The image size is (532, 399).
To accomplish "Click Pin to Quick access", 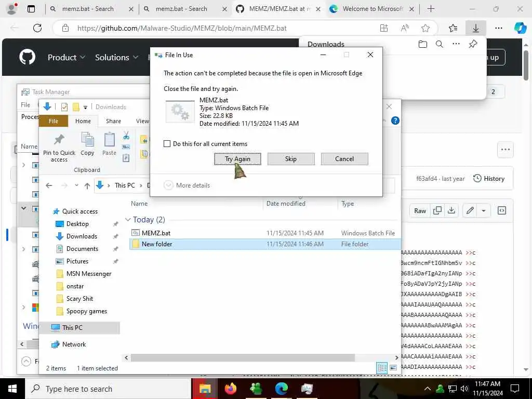I will [59, 148].
